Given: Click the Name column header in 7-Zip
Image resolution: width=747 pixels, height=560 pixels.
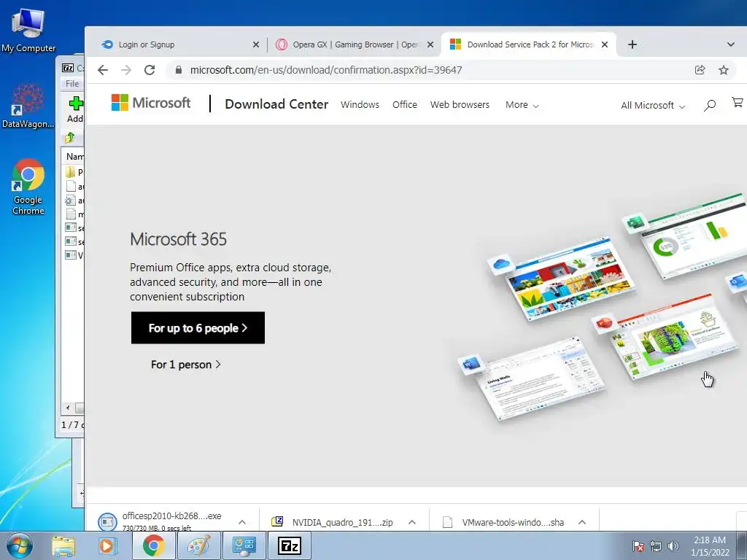Looking at the screenshot, I should pyautogui.click(x=75, y=156).
